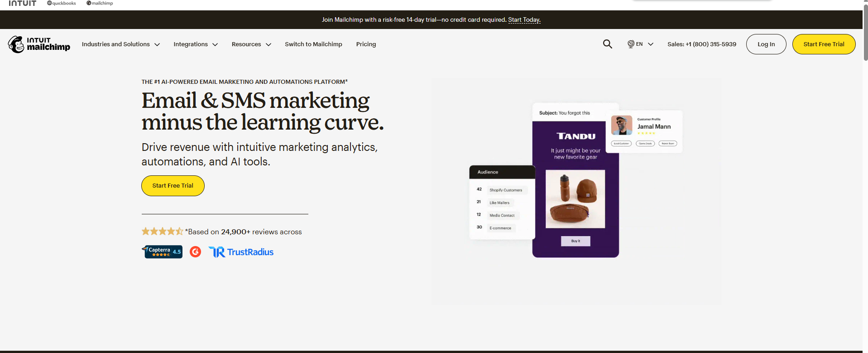868x353 pixels.
Task: Click the Audience panel header
Action: [x=502, y=172]
